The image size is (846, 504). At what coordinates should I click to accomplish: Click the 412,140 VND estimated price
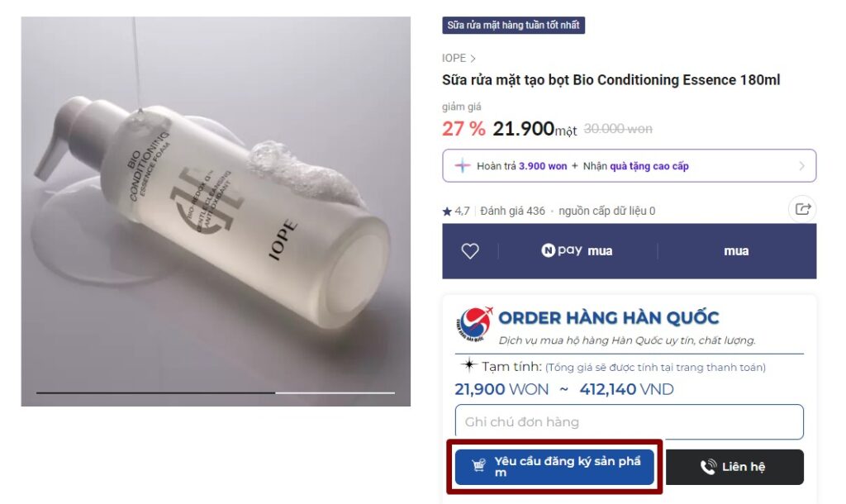(x=626, y=389)
